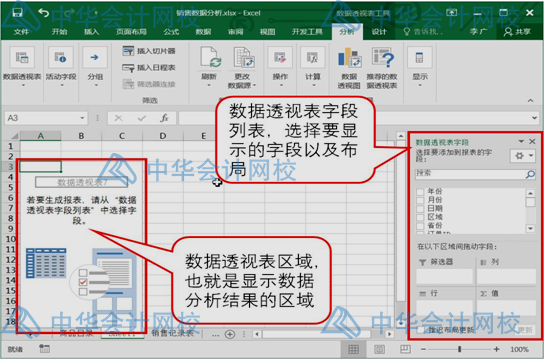Open the 数据透视表 ribbon button
The width and height of the screenshot is (545, 360).
click(x=22, y=66)
